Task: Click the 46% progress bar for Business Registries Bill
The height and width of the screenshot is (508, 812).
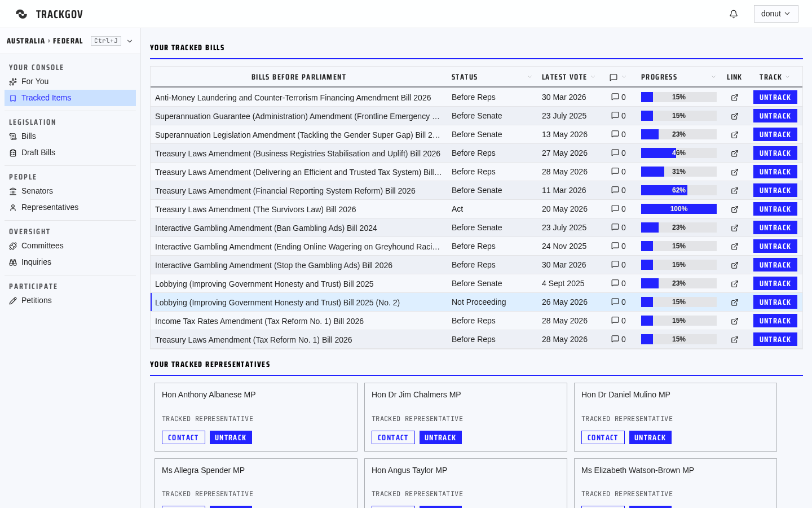Action: pos(679,153)
